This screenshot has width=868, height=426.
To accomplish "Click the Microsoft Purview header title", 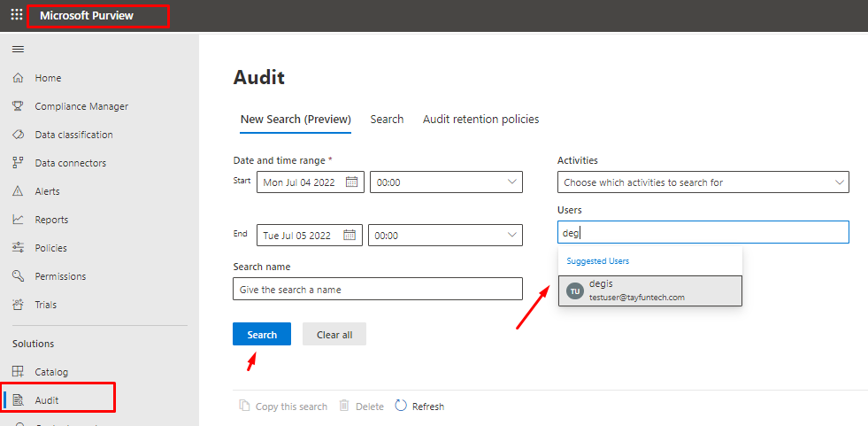I will pyautogui.click(x=87, y=16).
